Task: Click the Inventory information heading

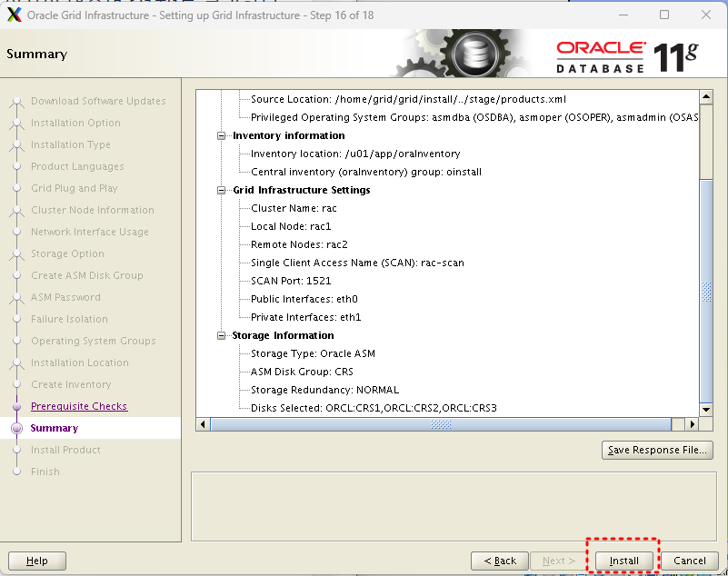Action: point(289,135)
